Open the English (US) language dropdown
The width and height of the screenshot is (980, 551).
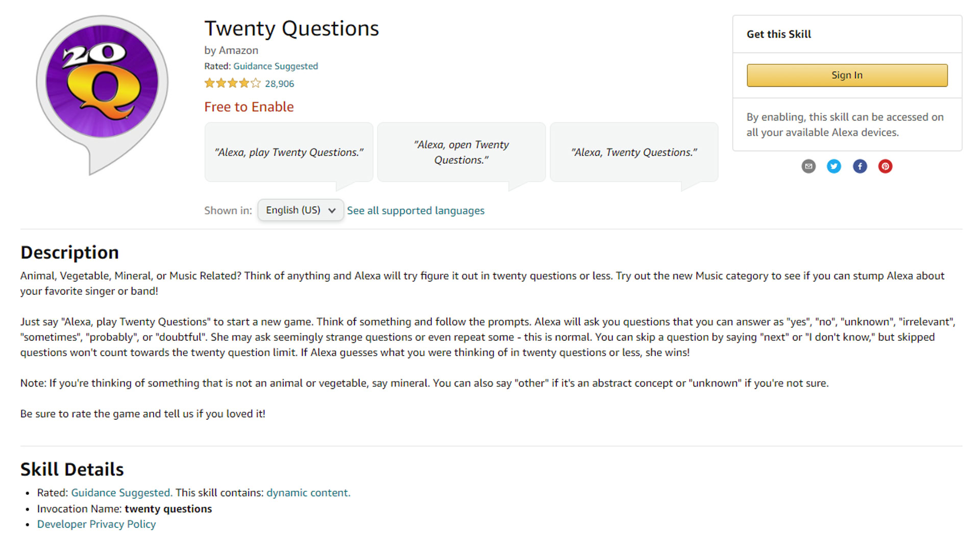pos(300,210)
